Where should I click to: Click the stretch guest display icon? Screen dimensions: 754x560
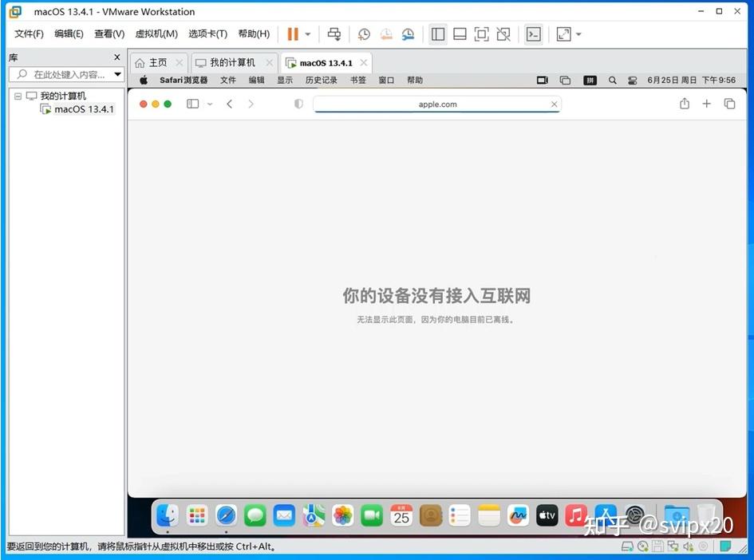tap(563, 34)
